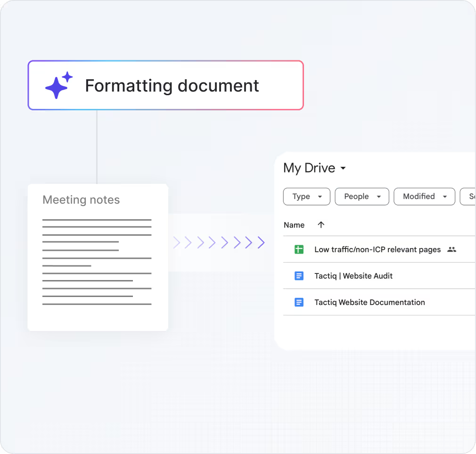Open Tactiq | Website Audit document
Viewport: 476px width, 454px height.
[353, 276]
